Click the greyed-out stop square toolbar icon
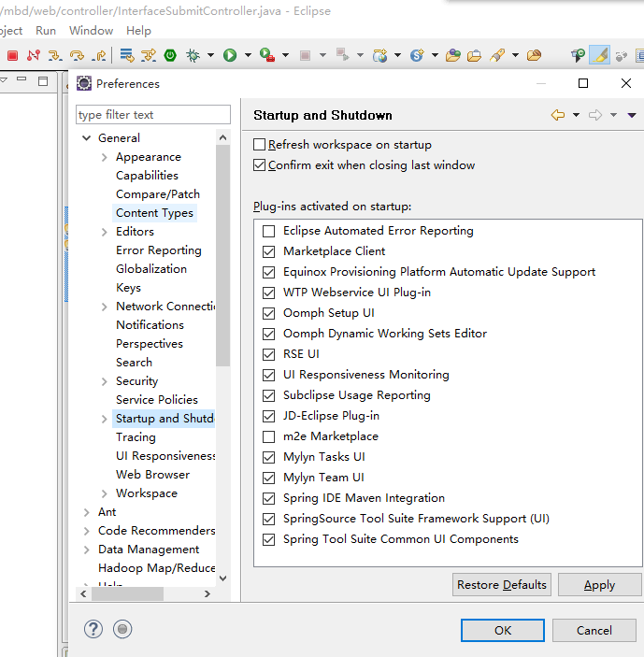Viewport: 644px width, 657px height. pos(305,55)
